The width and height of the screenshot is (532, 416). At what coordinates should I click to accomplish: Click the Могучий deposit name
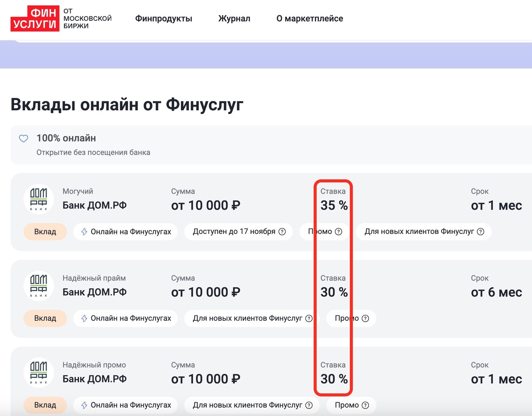pos(78,191)
